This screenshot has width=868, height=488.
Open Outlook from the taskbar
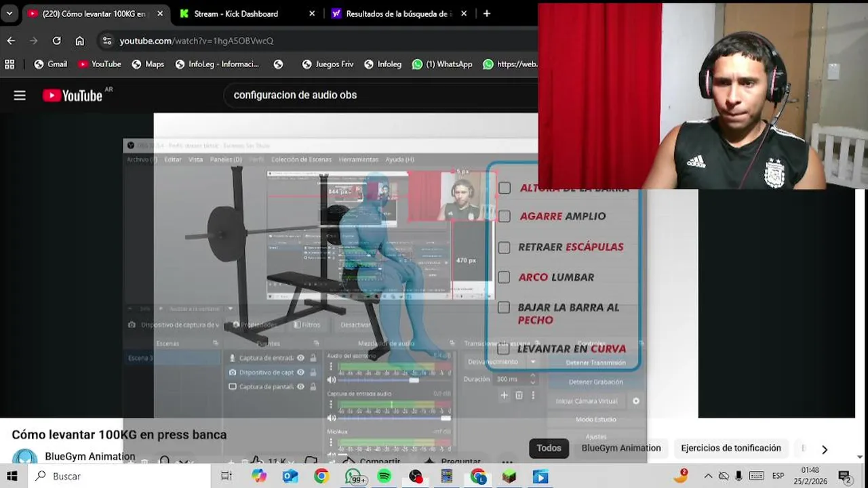290,476
